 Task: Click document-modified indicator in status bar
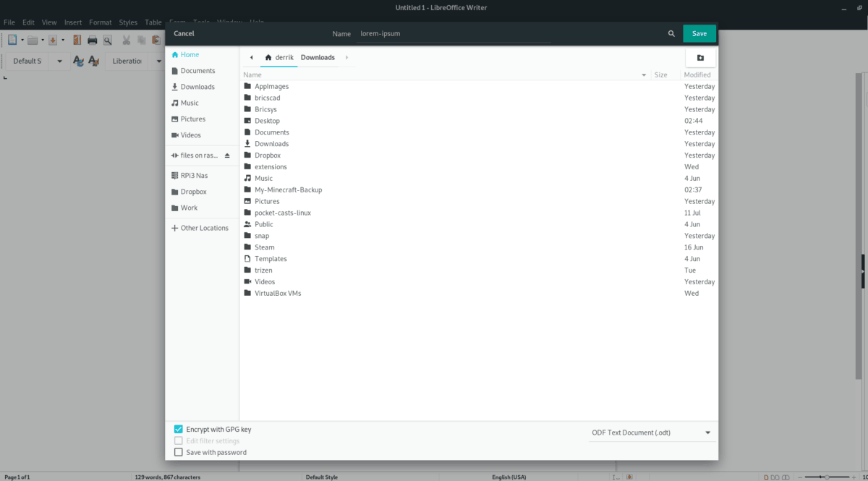click(631, 477)
